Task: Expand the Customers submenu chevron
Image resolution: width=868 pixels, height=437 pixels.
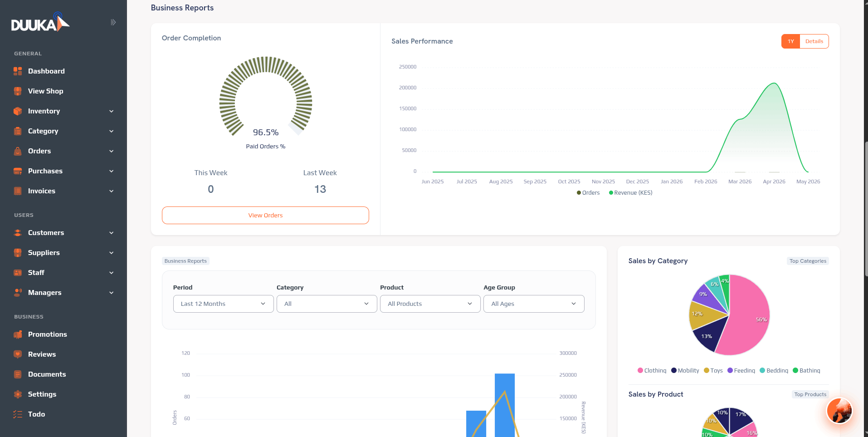Action: point(112,233)
